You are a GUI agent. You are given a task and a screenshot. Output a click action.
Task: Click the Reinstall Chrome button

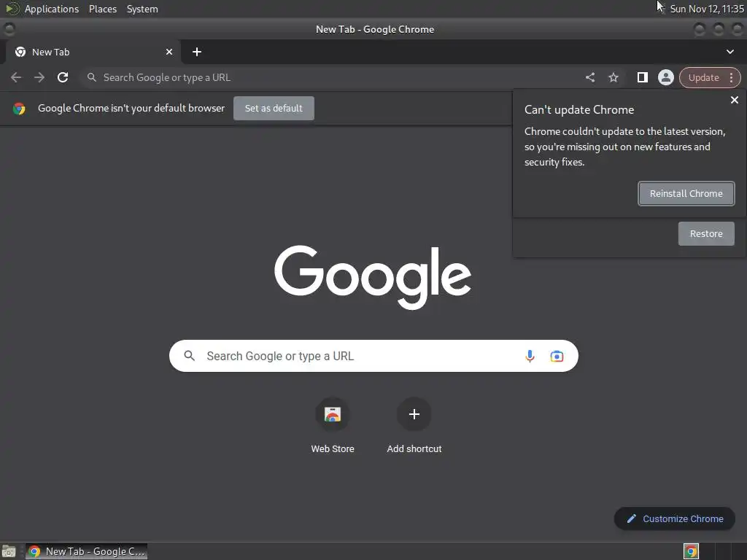tap(686, 194)
